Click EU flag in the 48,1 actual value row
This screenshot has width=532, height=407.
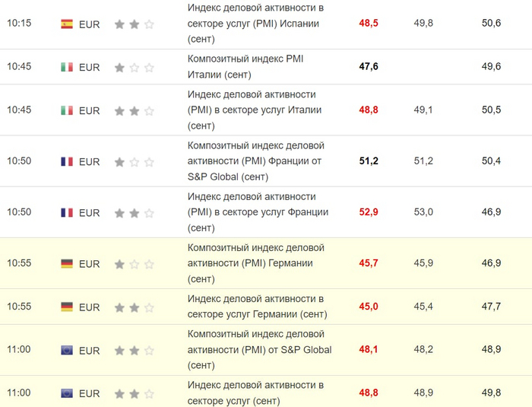67,351
